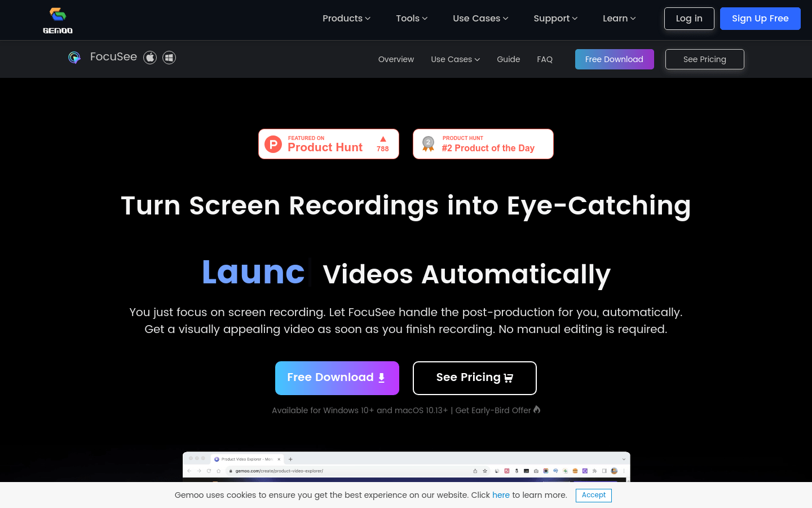Click the 788 upvote arrow
This screenshot has height=508, width=812.
[x=383, y=139]
